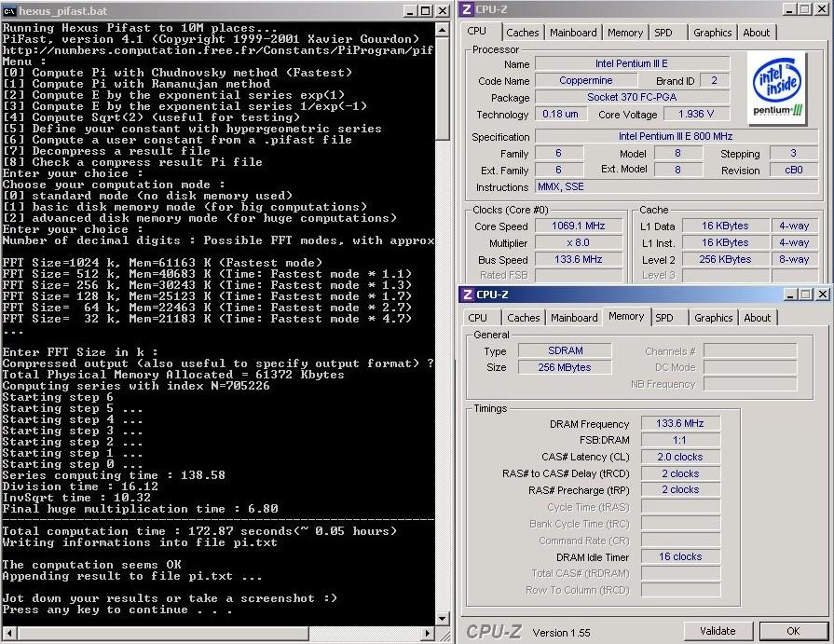Click the empty Channels # field in Memory tab
The width and height of the screenshot is (834, 644).
coord(750,350)
